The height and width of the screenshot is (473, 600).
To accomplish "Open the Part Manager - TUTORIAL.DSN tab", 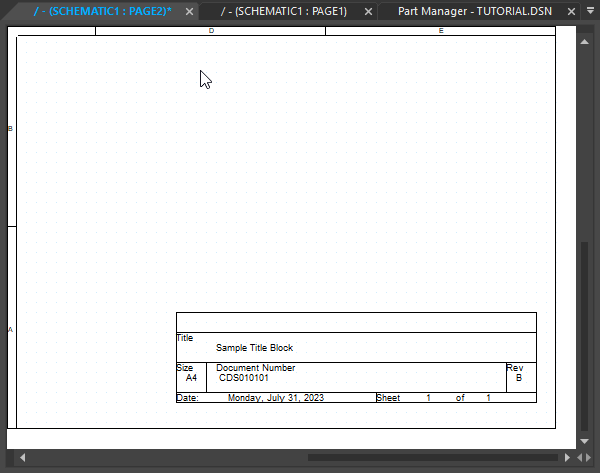I will [474, 11].
